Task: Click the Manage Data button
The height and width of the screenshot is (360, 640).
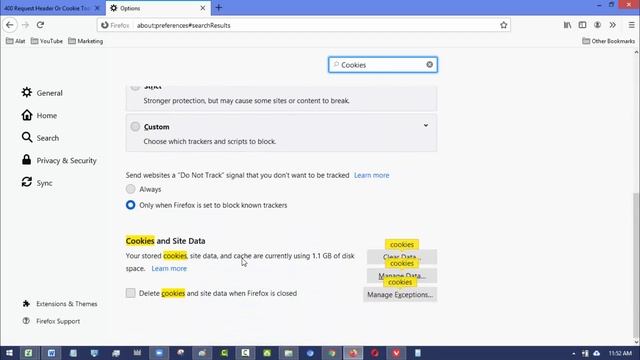Action: (x=402, y=276)
